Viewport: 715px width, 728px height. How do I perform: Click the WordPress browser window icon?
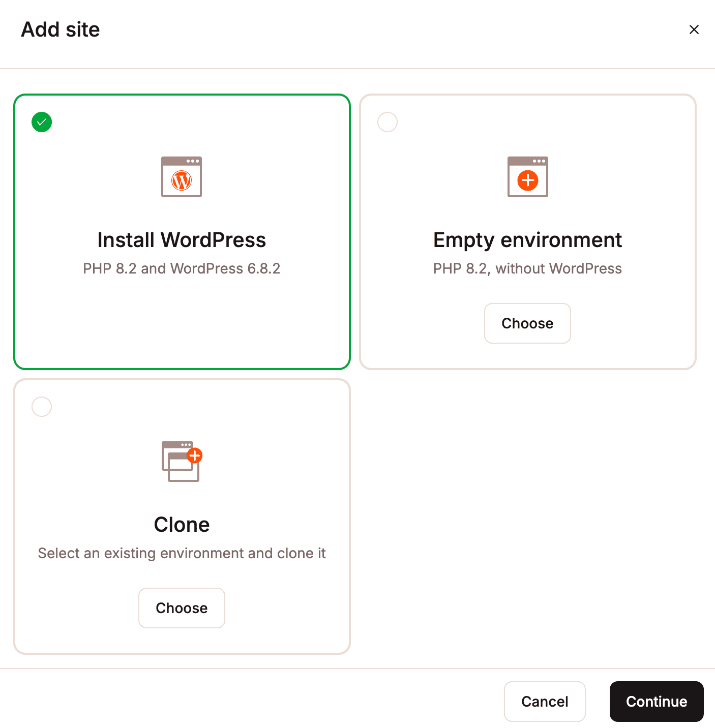tap(182, 176)
